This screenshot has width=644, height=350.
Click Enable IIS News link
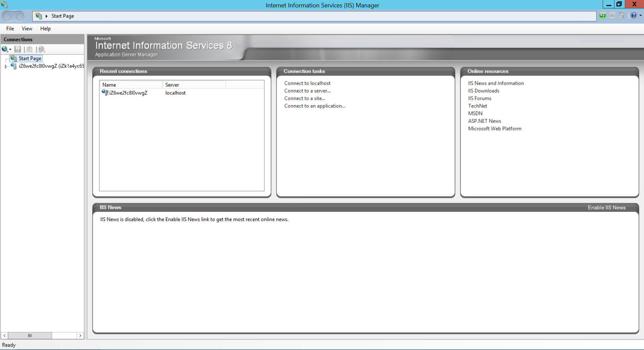click(606, 208)
